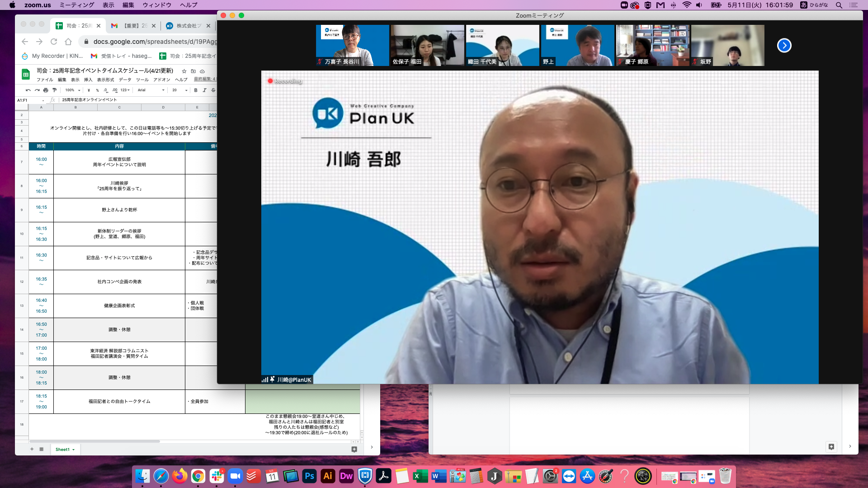This screenshot has width=868, height=488.
Task: Click the horizontal scrollbar of the spreadsheet
Action: 95,441
